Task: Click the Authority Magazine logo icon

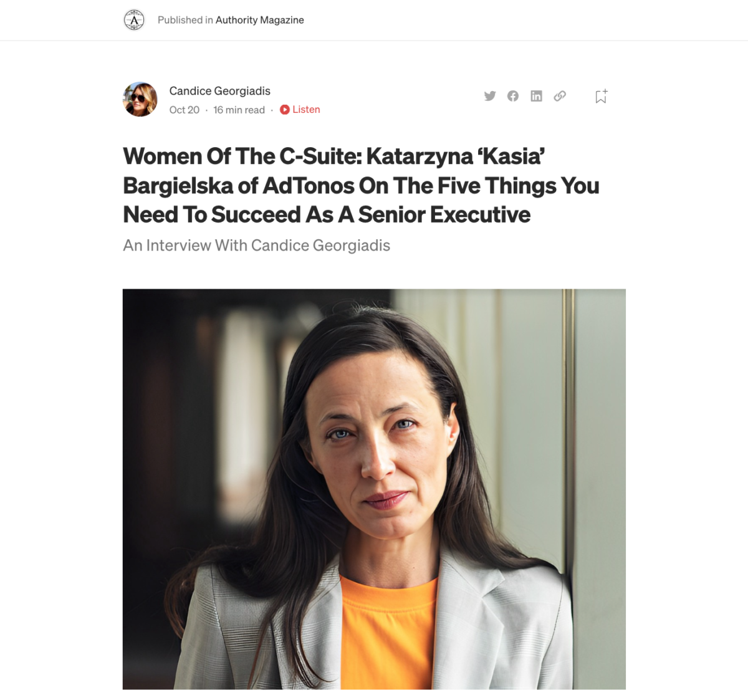Action: pos(134,20)
